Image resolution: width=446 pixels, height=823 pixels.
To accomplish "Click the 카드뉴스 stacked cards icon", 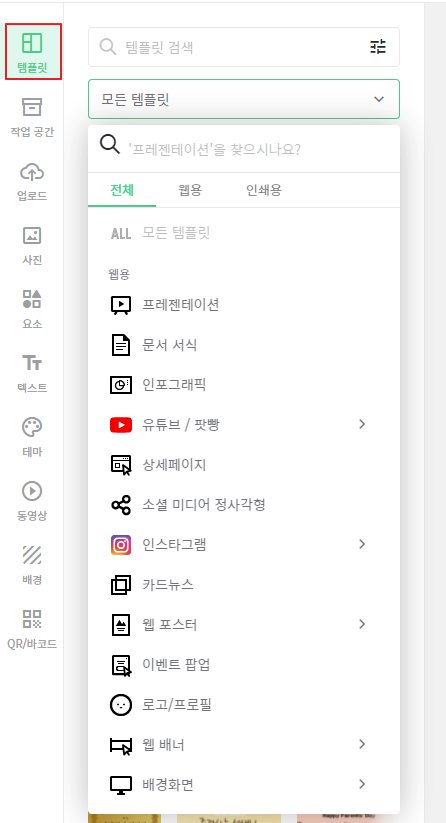I will [121, 585].
